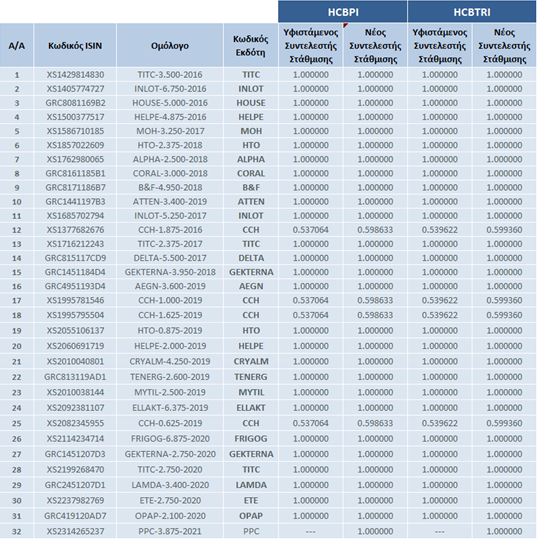Select bond cell CCH-1.625-2019
Screen dimensions: 537x539
pyautogui.click(x=170, y=315)
